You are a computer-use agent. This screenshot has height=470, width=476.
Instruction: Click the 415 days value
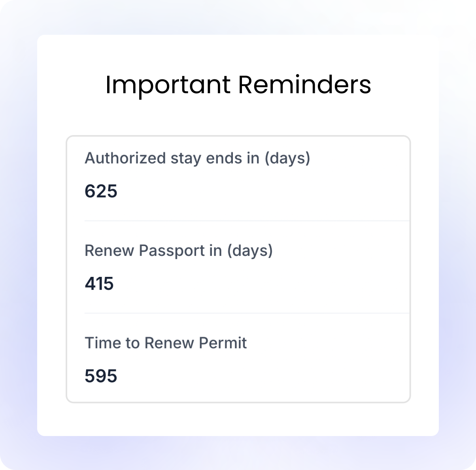pos(99,284)
